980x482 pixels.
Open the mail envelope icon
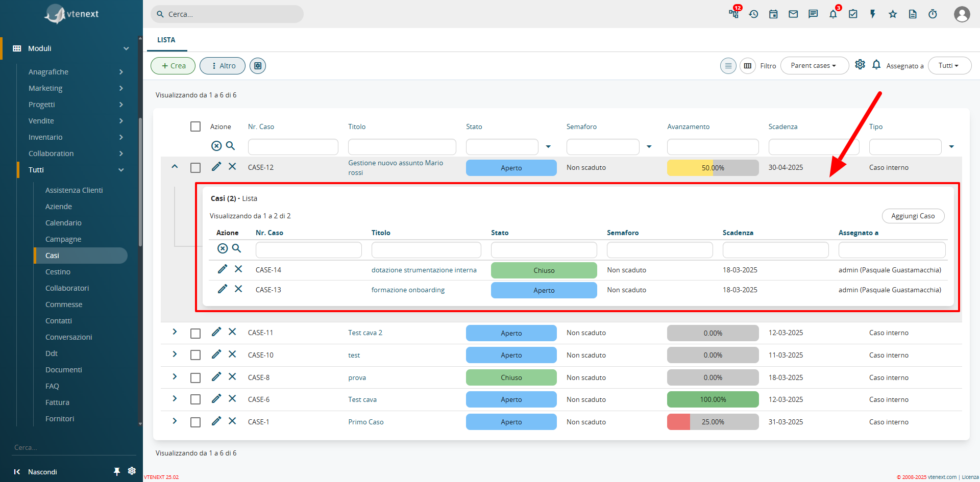click(793, 14)
